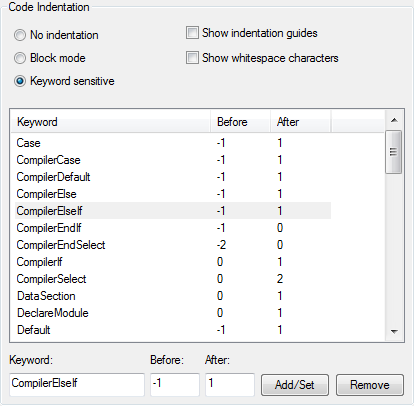Screen dimensions: 414x406
Task: Click the Before value input field
Action: point(175,384)
